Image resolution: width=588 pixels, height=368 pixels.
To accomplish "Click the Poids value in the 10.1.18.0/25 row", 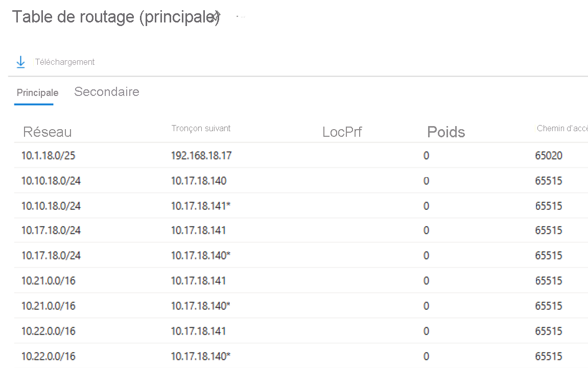I will coord(426,156).
